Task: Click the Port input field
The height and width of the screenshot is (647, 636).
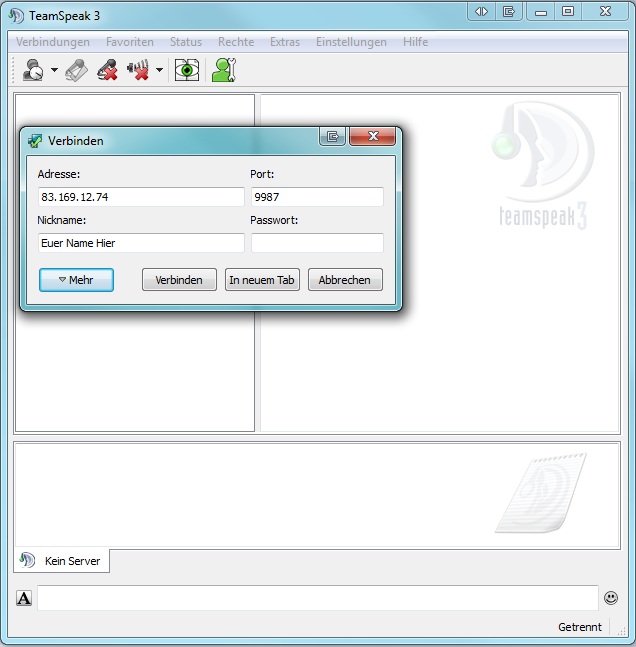Action: 317,197
